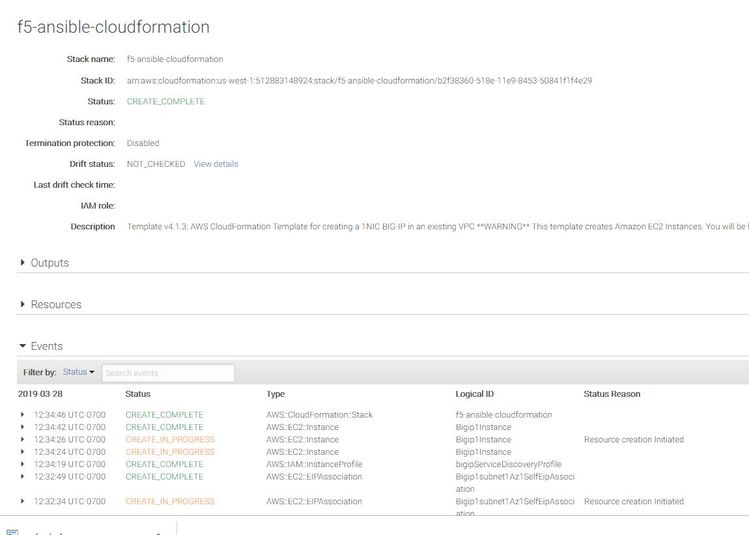Image resolution: width=749 pixels, height=535 pixels.
Task: Expand the 12:34:26 event row arrow
Action: 22,440
